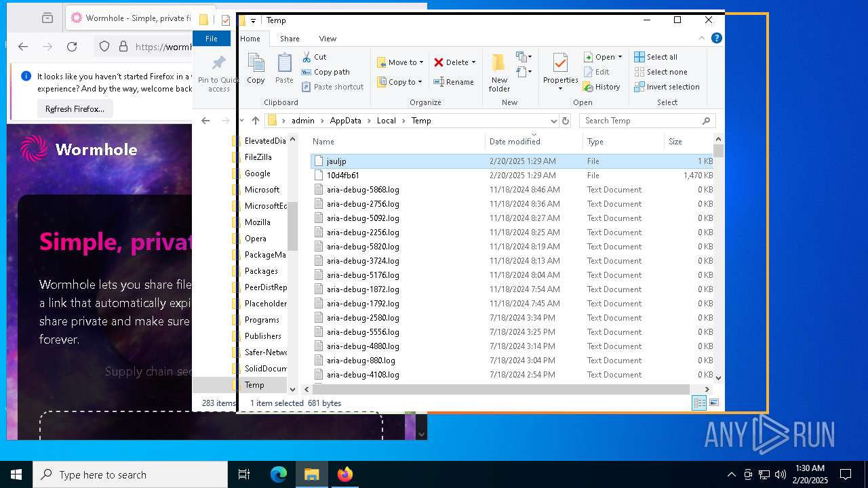Click the AppData breadcrumb segment
This screenshot has height=488, width=868.
[x=345, y=121]
